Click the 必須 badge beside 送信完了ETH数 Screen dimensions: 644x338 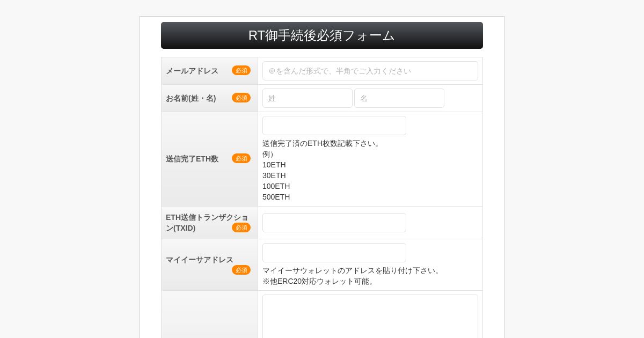241,158
